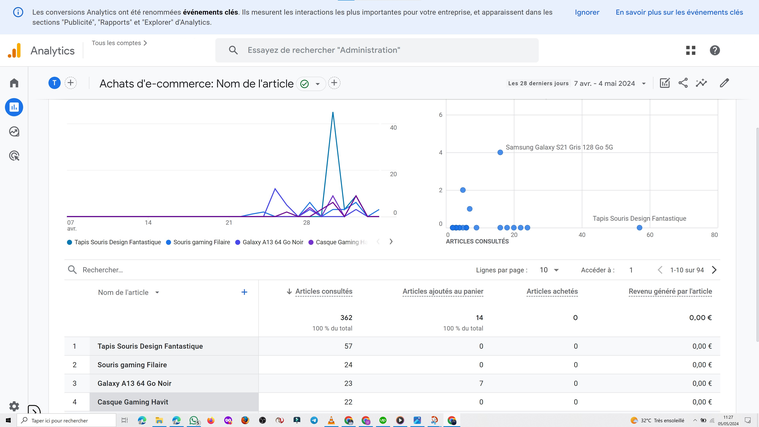The width and height of the screenshot is (759, 427).
Task: Click the pencil icon to customize report
Action: [725, 83]
